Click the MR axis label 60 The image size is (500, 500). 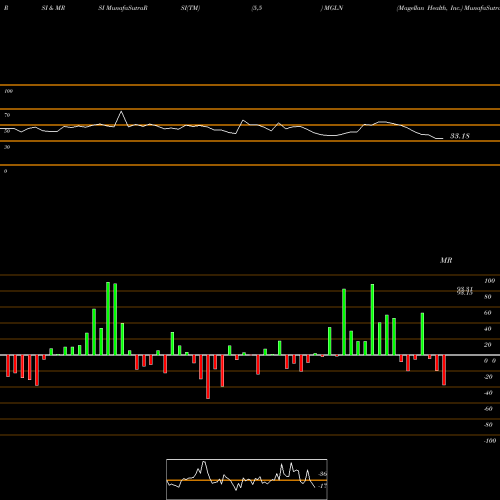point(488,313)
